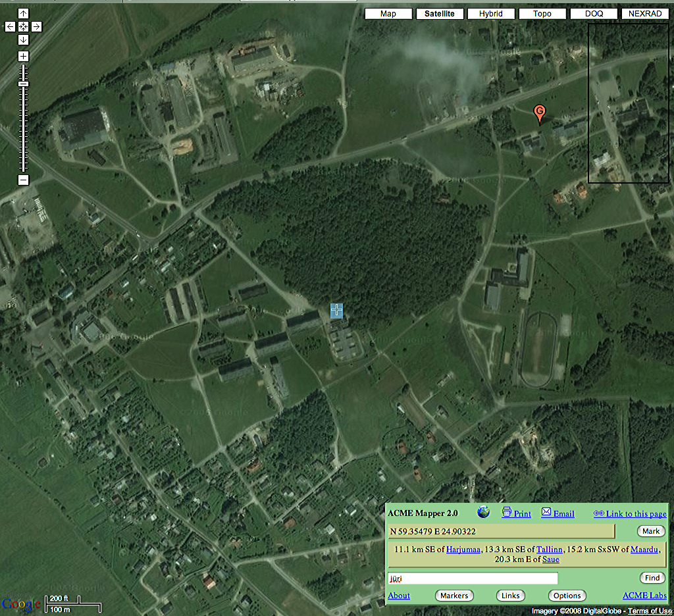Image resolution: width=674 pixels, height=616 pixels.
Task: Click the Mark button
Action: tap(651, 531)
